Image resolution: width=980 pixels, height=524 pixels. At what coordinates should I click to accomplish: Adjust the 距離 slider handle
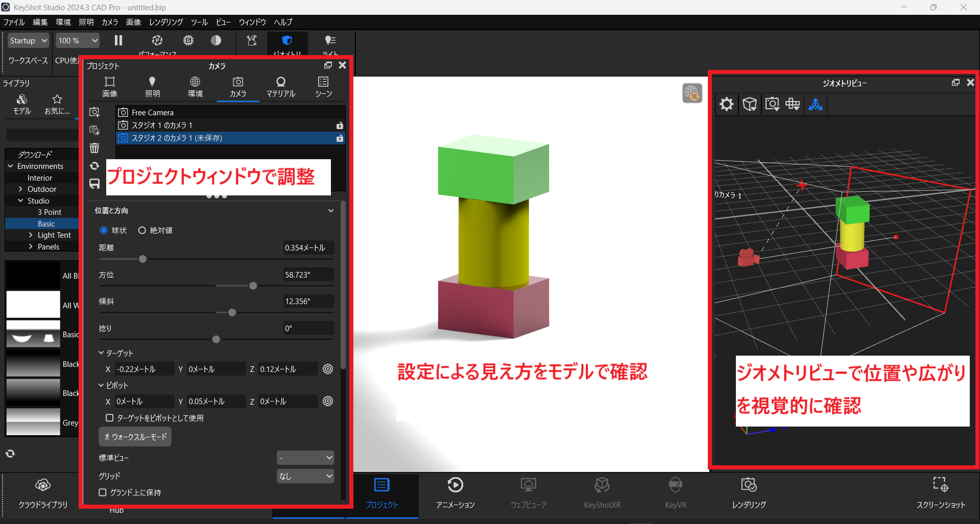(143, 259)
